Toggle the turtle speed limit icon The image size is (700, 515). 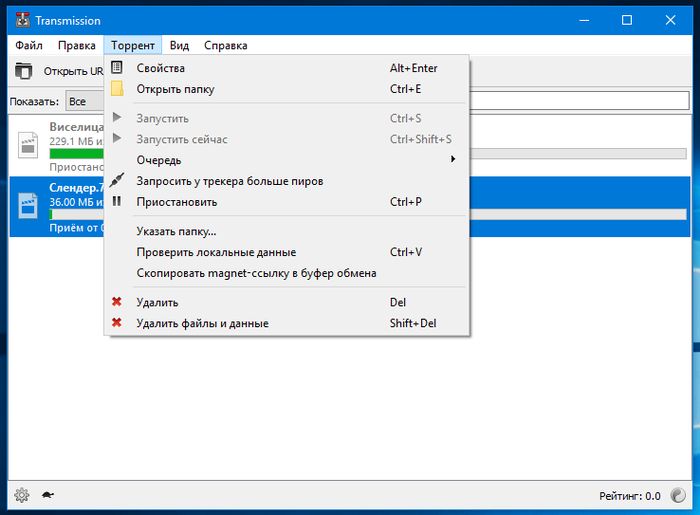tap(47, 495)
